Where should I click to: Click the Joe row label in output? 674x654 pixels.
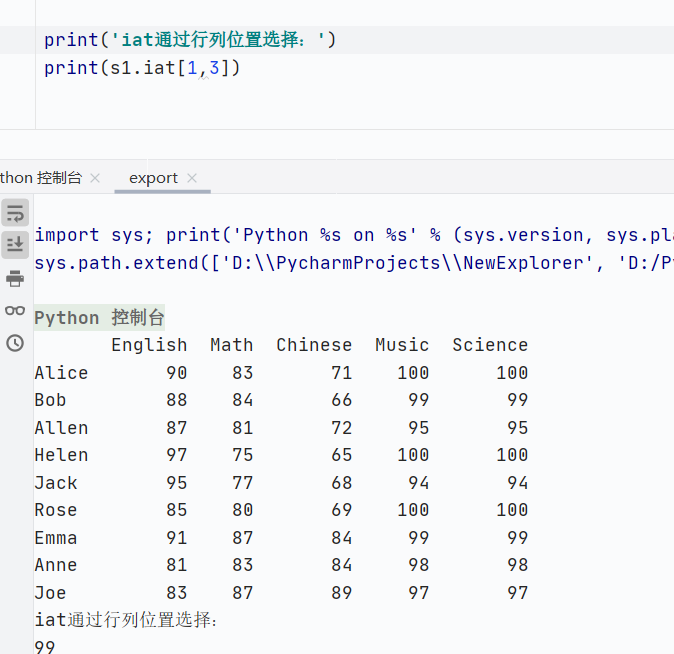[x=50, y=593]
